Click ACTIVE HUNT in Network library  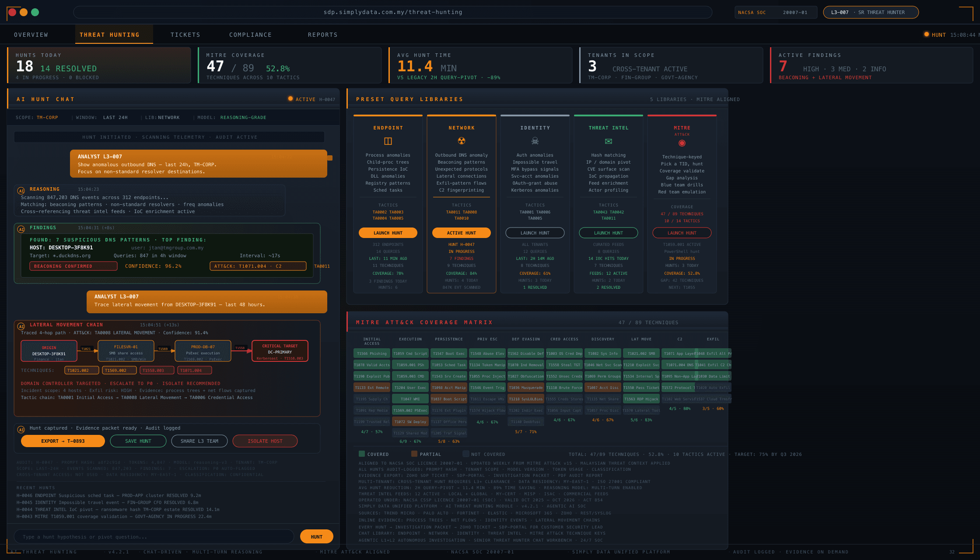(x=462, y=233)
